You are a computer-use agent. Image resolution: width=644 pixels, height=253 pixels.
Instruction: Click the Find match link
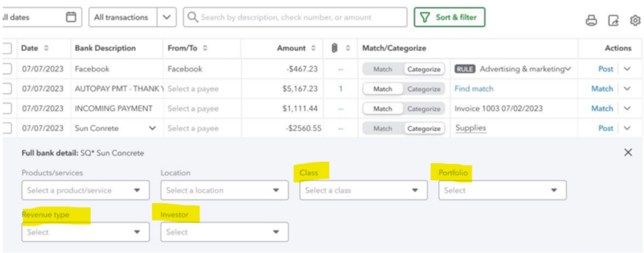point(474,89)
